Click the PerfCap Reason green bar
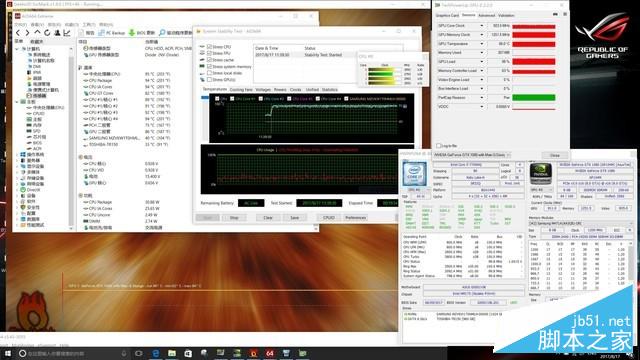 pos(533,98)
